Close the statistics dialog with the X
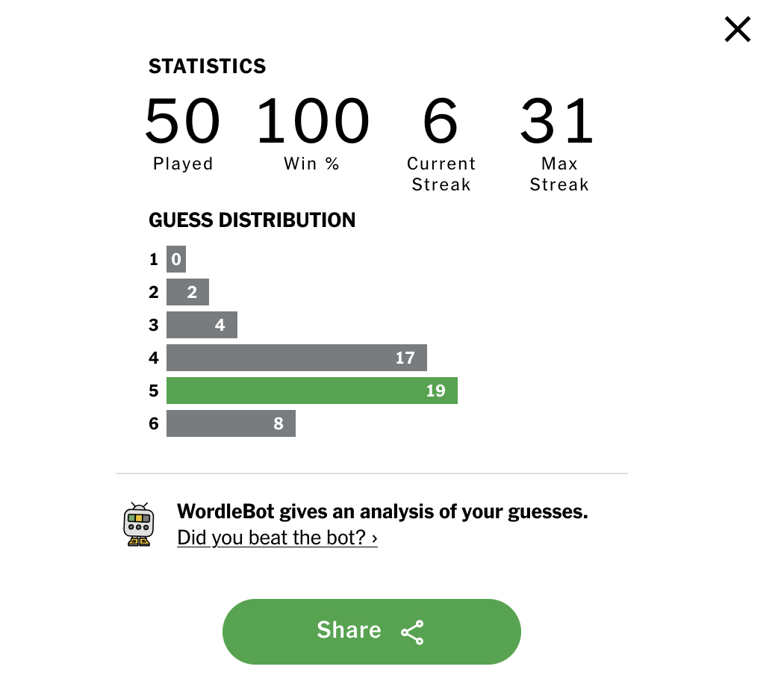 tap(737, 29)
